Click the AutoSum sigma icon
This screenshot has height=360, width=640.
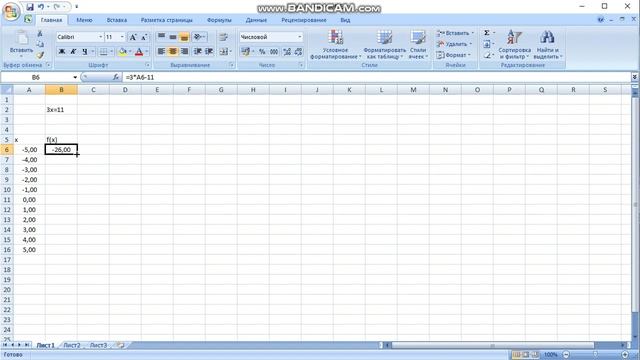(x=487, y=33)
